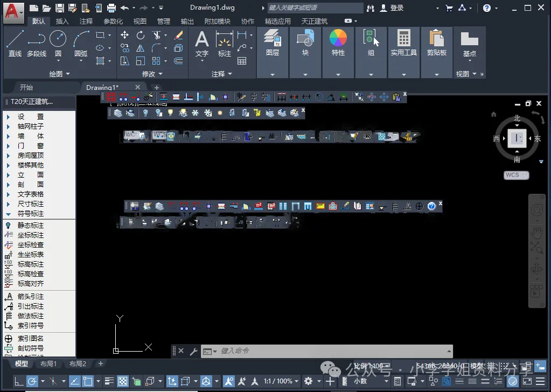This screenshot has width=551, height=392.
Task: Open the 1:1 / 100% annotation scale dropdown
Action: [x=281, y=381]
